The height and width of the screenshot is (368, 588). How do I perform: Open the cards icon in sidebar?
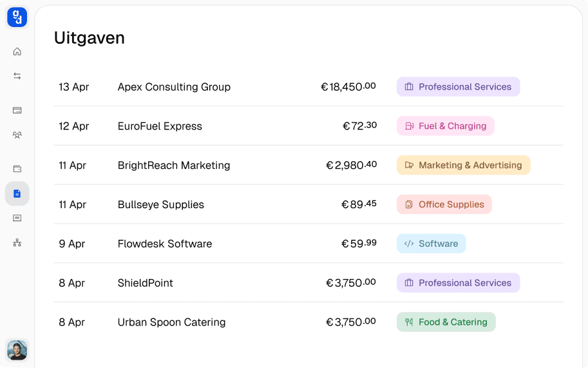17,110
